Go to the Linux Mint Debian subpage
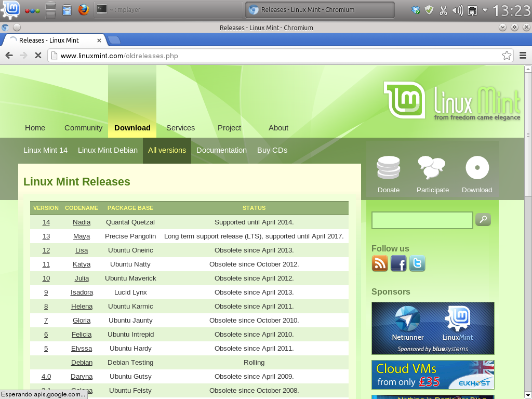Image resolution: width=532 pixels, height=399 pixels. (x=108, y=150)
